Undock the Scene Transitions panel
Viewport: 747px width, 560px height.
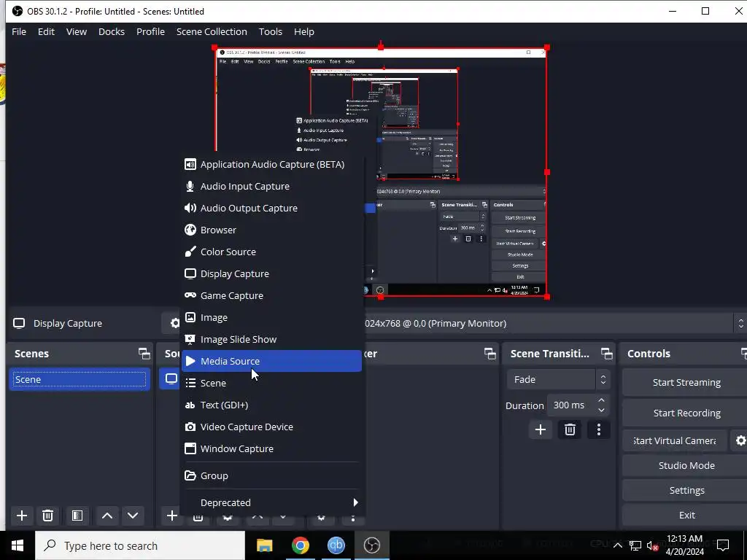(x=606, y=354)
